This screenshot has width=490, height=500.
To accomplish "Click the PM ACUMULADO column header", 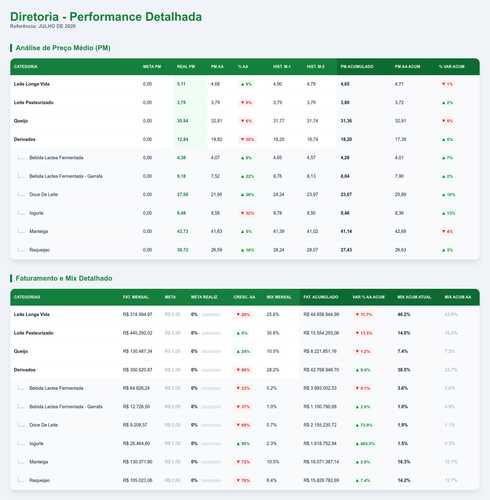I will 357,67.
